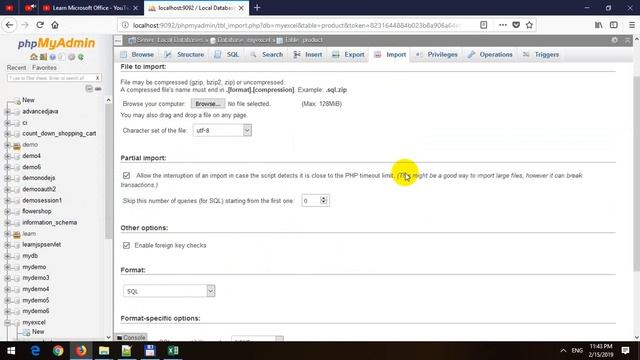The width and height of the screenshot is (640, 360).
Task: Open Chrome from the taskbar
Action: [x=58, y=351]
